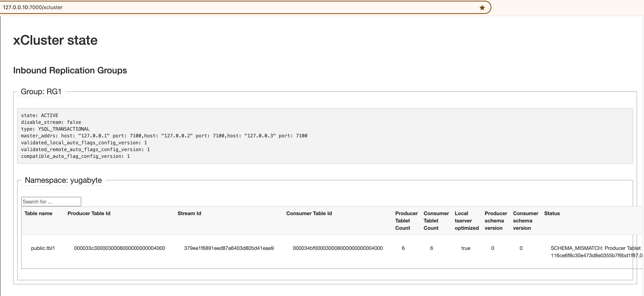Click the 'disable_stream: false' line
The height and width of the screenshot is (296, 644).
(51, 122)
